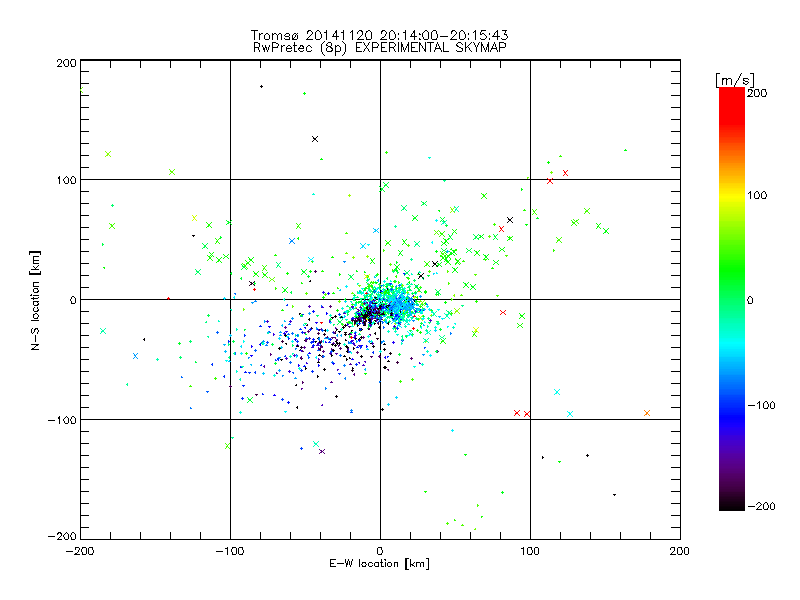The width and height of the screenshot is (800, 600).
Task: Click the x-axis tick label "200" under the plot
Action: 680,551
